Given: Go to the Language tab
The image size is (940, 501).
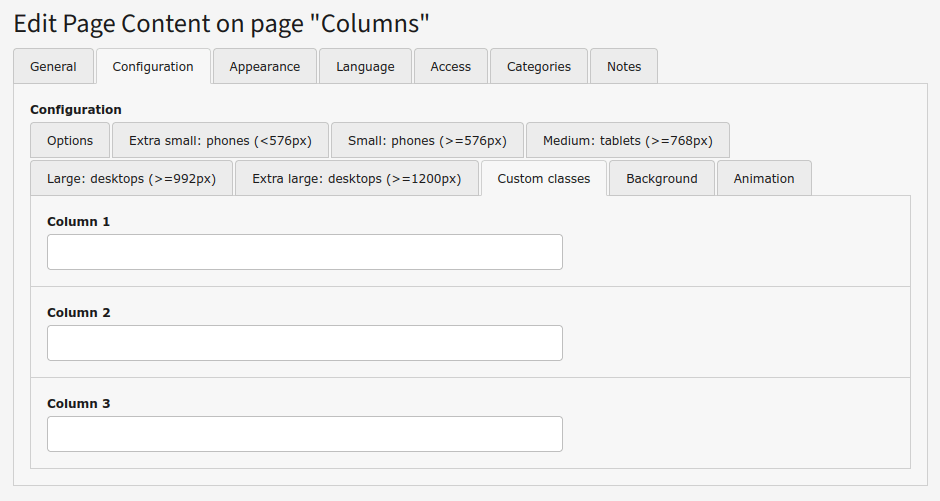Looking at the screenshot, I should point(365,67).
